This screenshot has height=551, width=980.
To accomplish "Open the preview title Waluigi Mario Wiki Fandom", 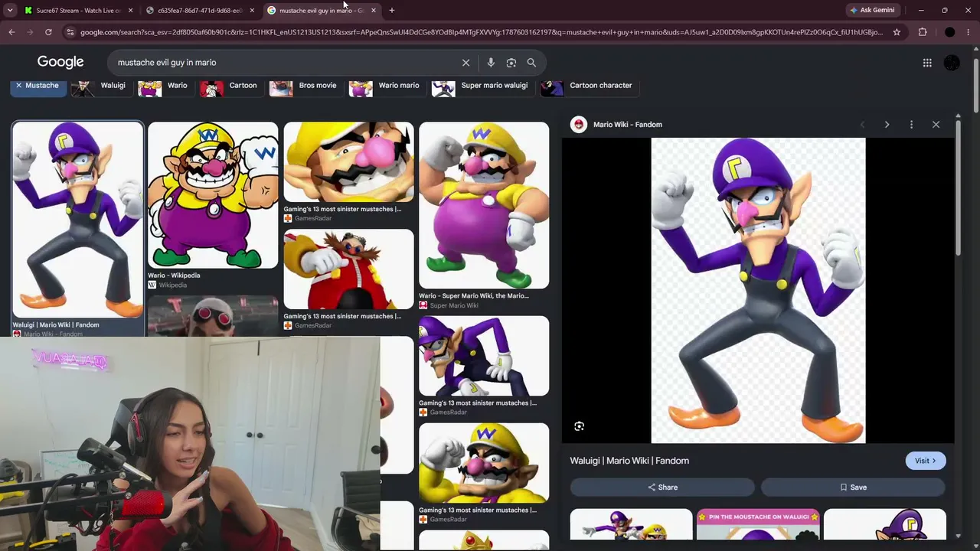I will point(629,461).
